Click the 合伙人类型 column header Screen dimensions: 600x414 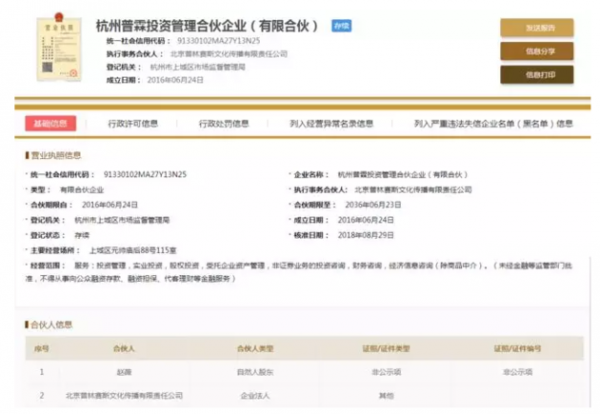click(x=255, y=348)
